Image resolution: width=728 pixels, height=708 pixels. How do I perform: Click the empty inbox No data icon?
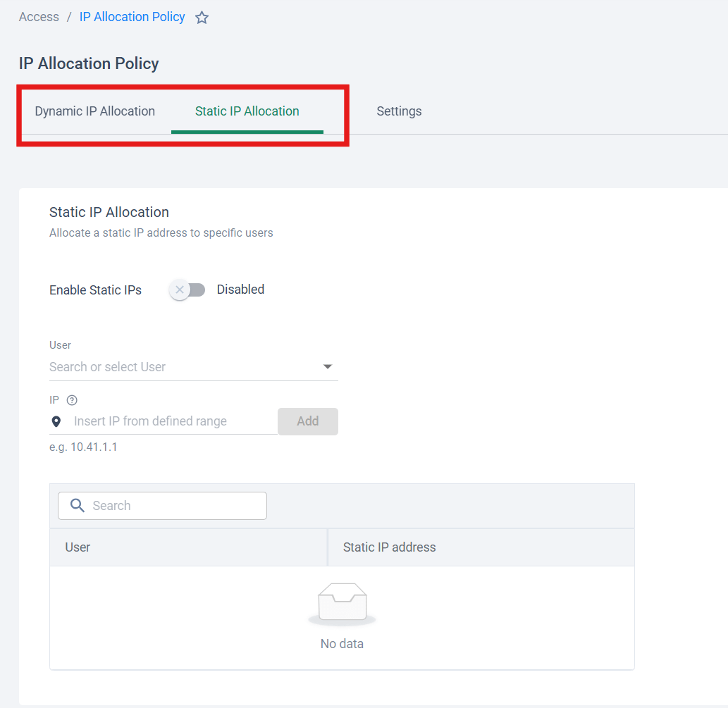[x=342, y=604]
